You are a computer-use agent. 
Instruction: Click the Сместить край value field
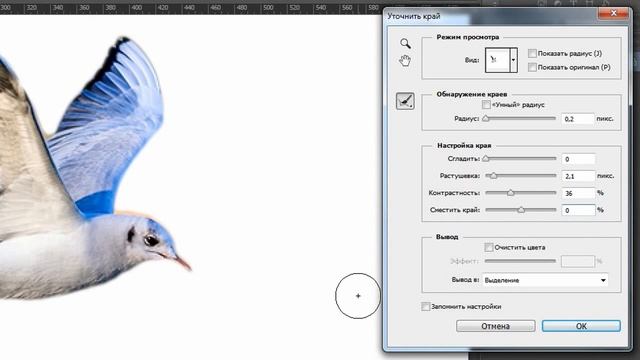[x=578, y=210]
